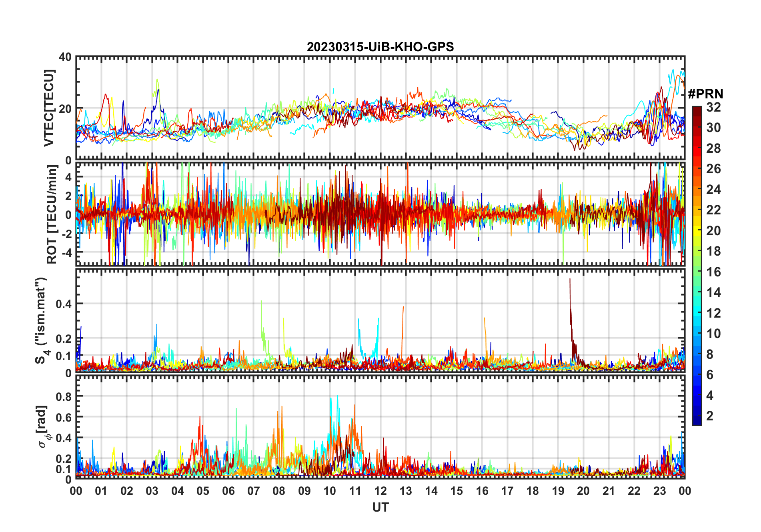Viewport: 761px width, 532px height.
Task: Click VTEC axis tick label 20
Action: [x=65, y=109]
